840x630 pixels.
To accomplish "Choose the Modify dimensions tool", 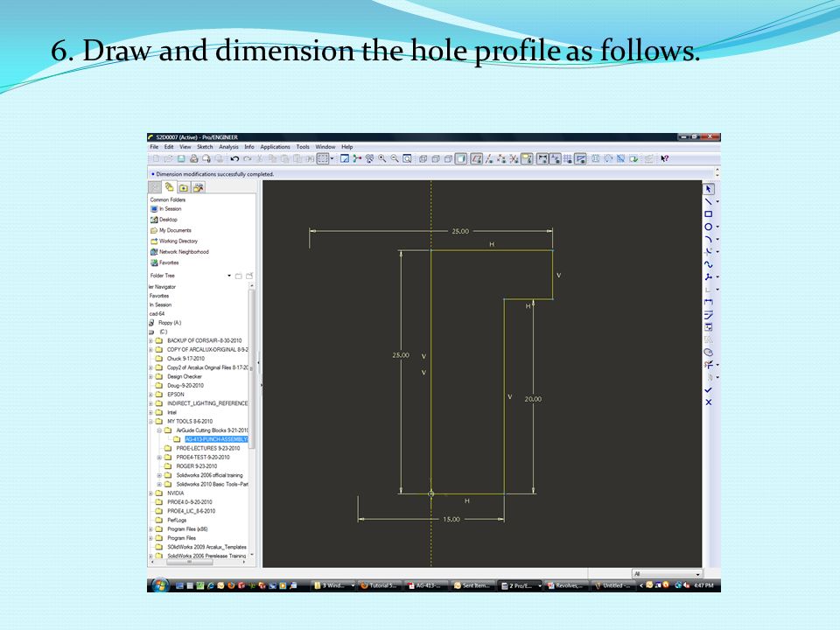I will point(708,314).
